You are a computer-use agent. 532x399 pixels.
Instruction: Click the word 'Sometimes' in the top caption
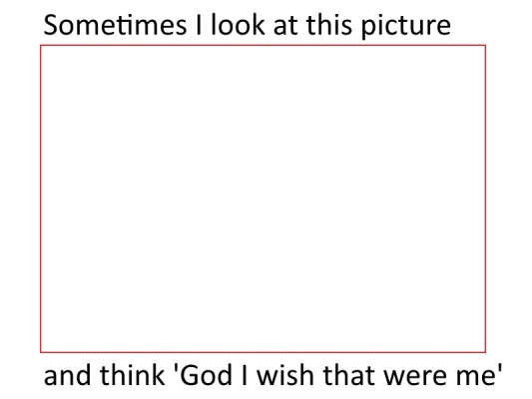pyautogui.click(x=115, y=25)
